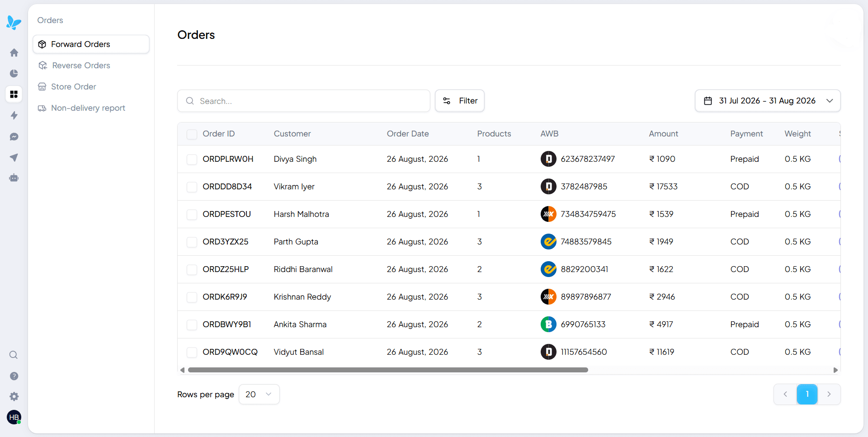Click the sidebar search magnifier icon
This screenshot has width=868, height=437.
pyautogui.click(x=14, y=355)
